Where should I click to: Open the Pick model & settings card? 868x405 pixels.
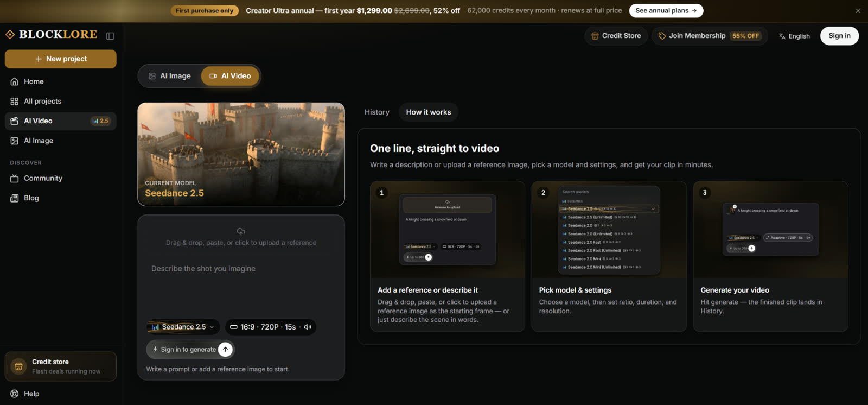(x=609, y=256)
